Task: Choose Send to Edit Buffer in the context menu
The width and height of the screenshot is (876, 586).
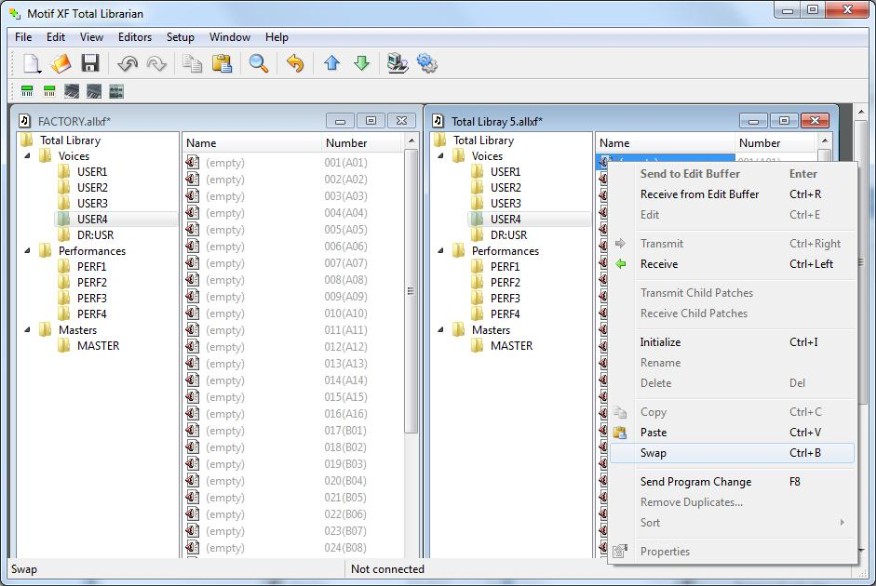Action: point(732,174)
